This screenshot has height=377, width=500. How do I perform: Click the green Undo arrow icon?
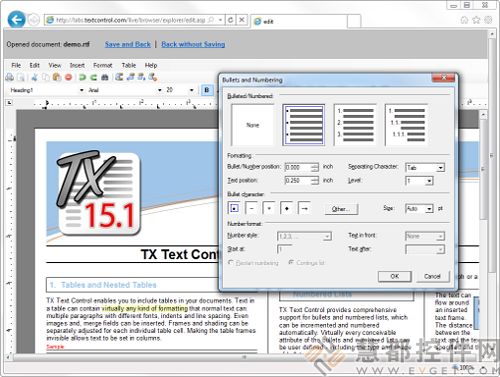(x=82, y=77)
